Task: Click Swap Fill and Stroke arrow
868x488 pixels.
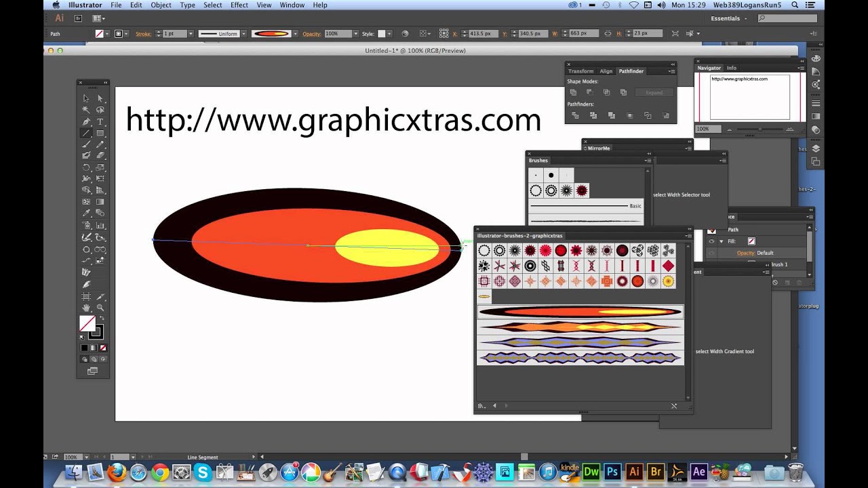Action: click(100, 318)
